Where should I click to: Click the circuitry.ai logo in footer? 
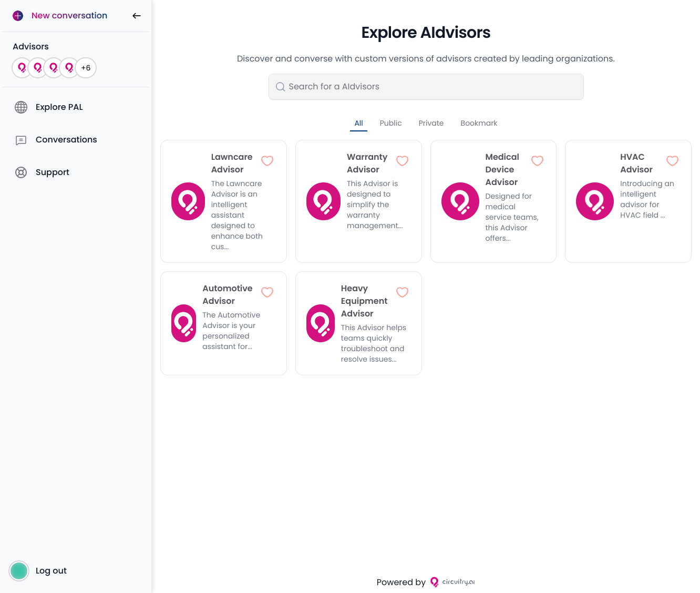click(x=452, y=582)
